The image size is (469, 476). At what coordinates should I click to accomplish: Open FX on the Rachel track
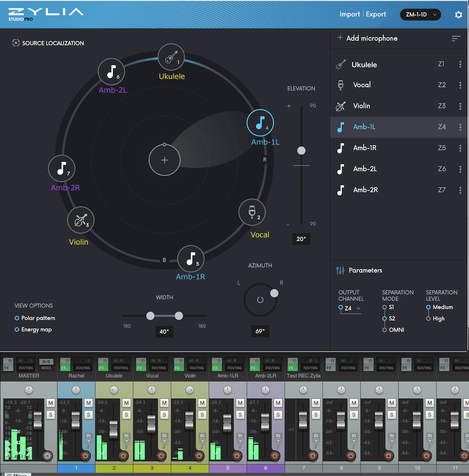(64, 368)
